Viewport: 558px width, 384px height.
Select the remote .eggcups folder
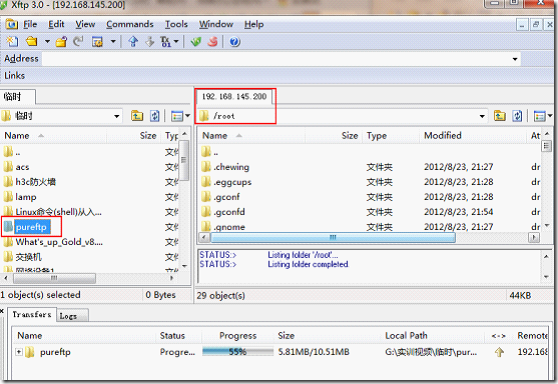tap(227, 182)
